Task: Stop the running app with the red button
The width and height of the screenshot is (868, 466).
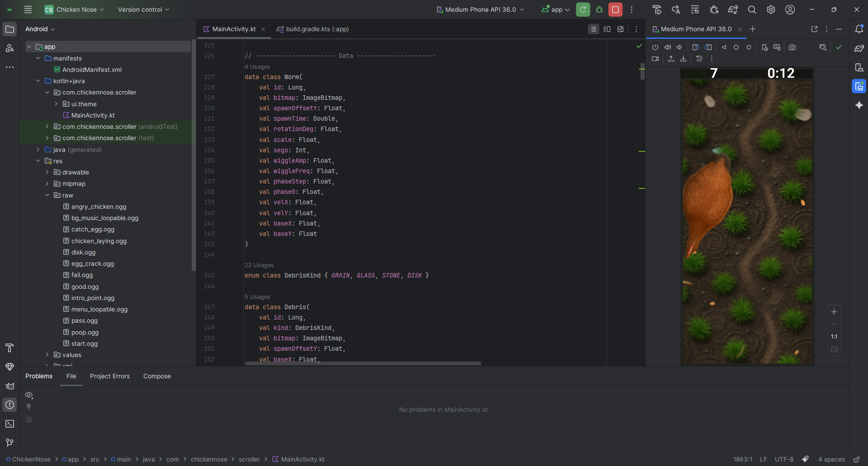Action: [615, 9]
